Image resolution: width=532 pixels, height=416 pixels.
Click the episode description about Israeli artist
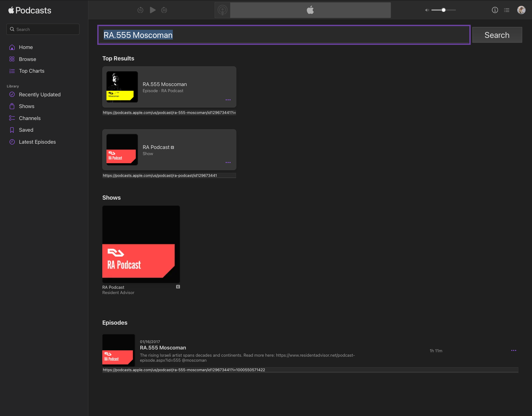[x=247, y=358]
